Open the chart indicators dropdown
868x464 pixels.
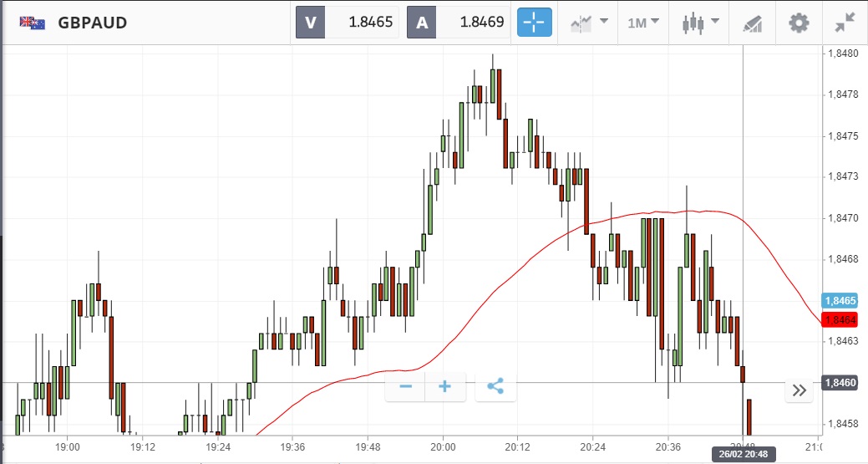tap(588, 23)
